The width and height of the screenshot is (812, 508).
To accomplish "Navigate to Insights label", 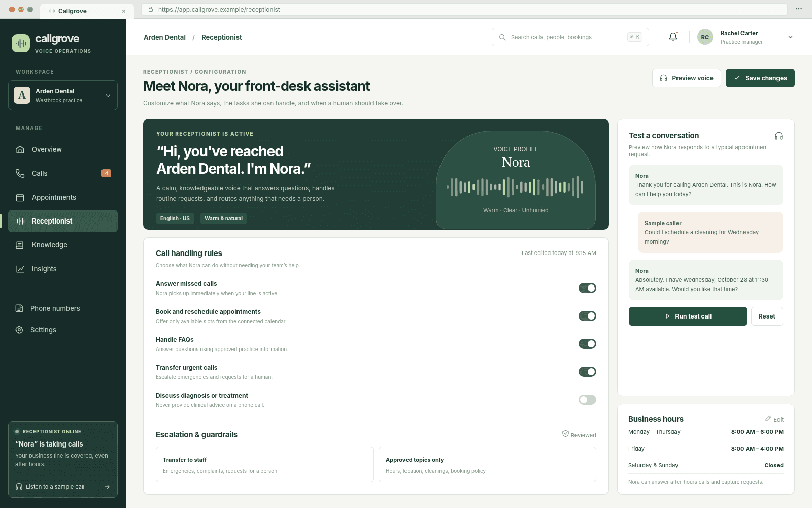I will [x=44, y=269].
